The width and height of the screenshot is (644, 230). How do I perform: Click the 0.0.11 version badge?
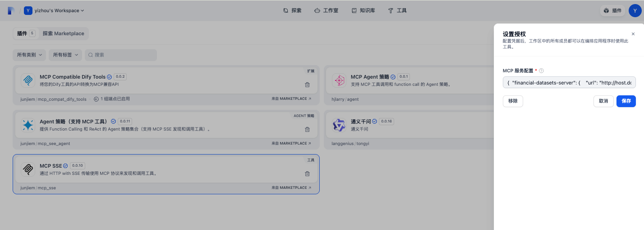coord(125,122)
